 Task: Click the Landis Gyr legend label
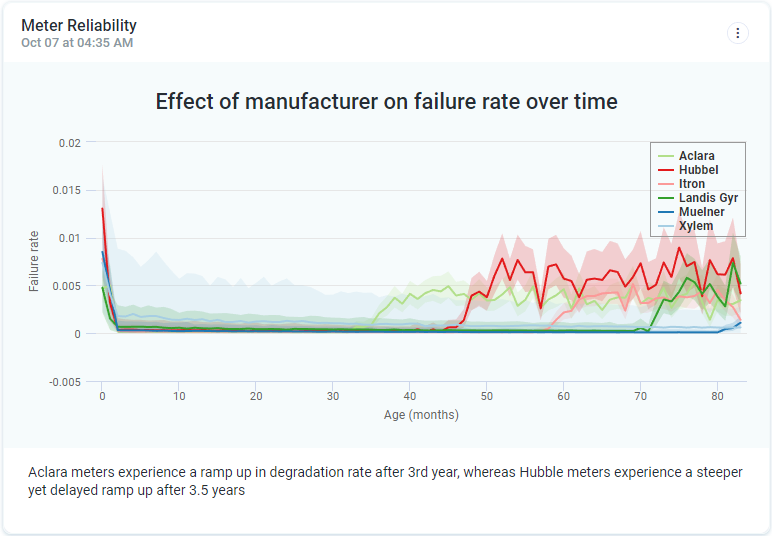708,198
